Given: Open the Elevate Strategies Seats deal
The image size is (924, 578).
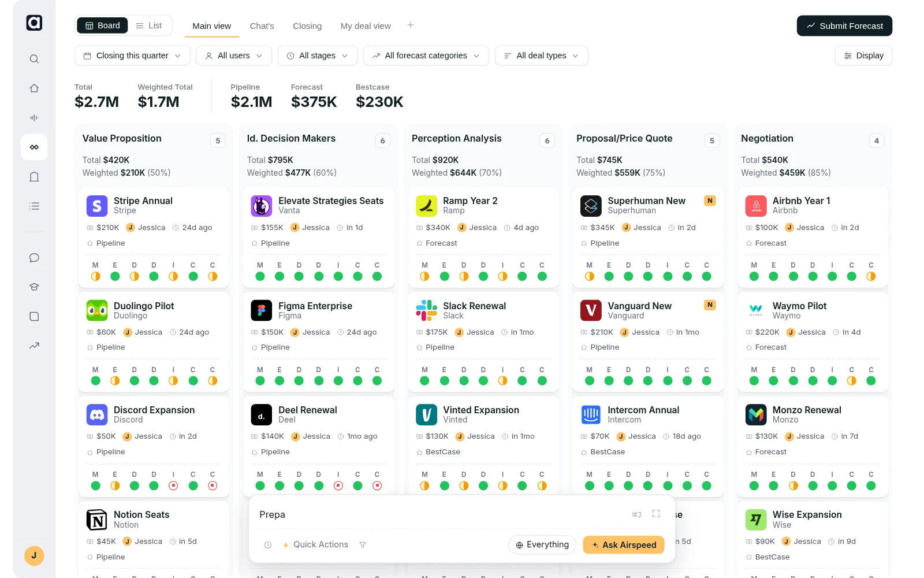Looking at the screenshot, I should click(331, 201).
